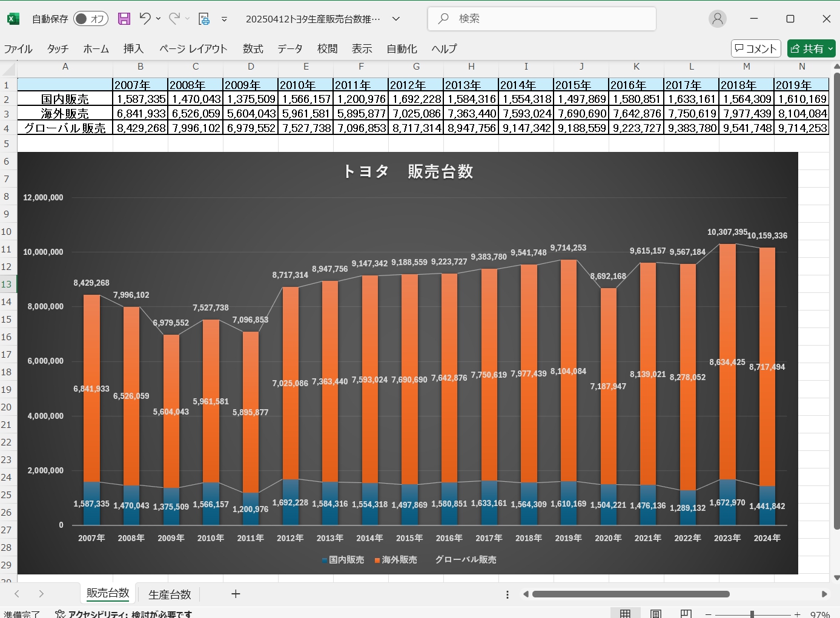Select row 4 header

[x=7, y=128]
